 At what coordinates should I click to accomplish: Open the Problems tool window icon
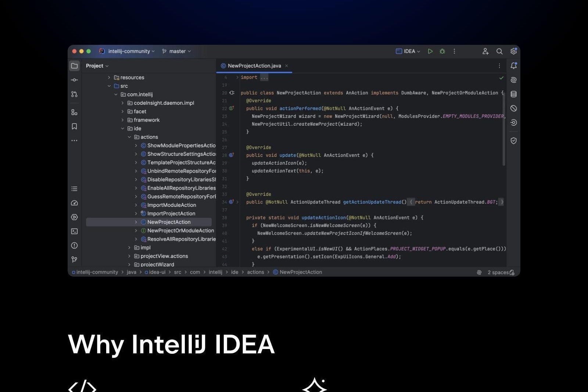point(74,245)
